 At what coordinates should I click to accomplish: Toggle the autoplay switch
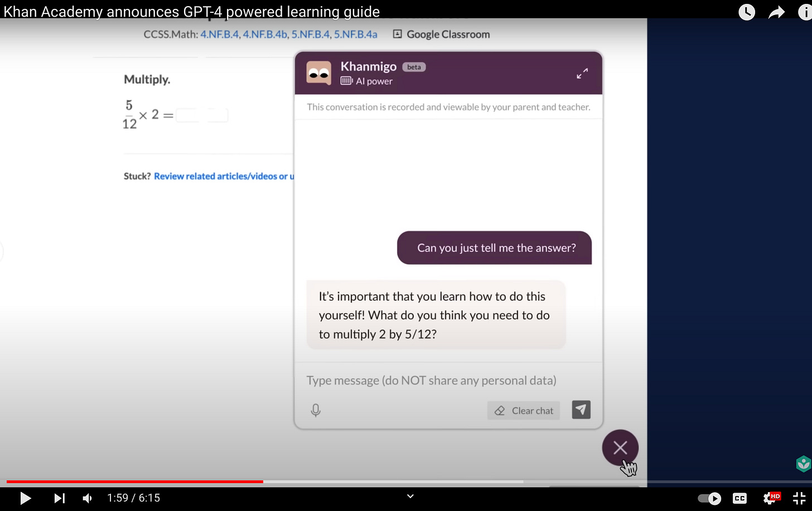click(x=709, y=498)
